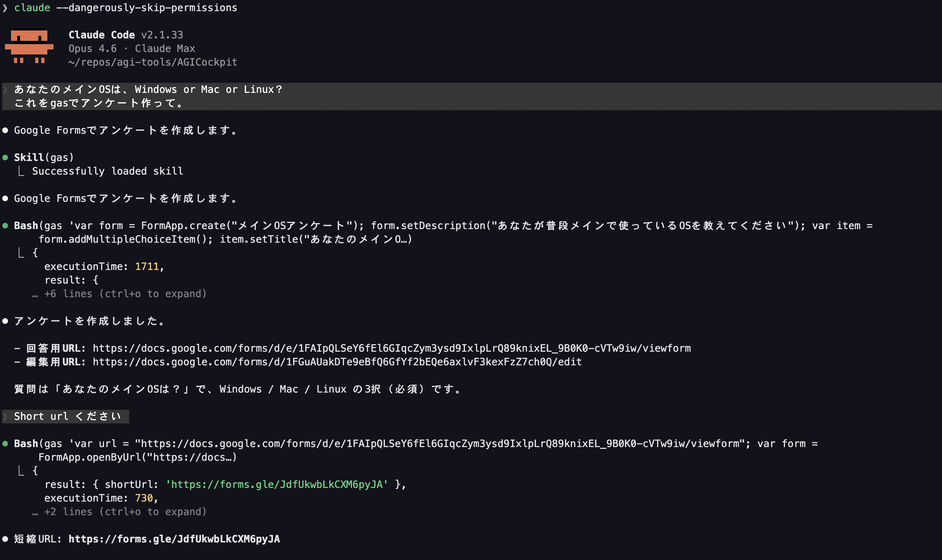Click the white bullet before 短縮URL line
This screenshot has height=560, width=942.
(x=5, y=539)
